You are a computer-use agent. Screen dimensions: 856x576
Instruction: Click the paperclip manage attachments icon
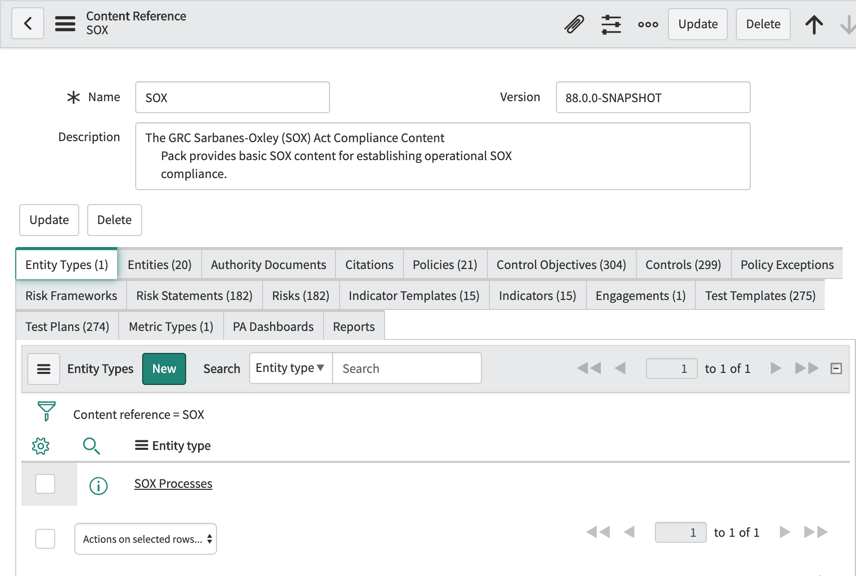(574, 24)
